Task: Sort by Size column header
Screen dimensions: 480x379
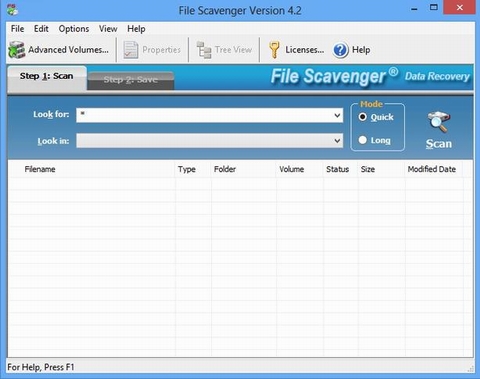Action: [x=382, y=169]
